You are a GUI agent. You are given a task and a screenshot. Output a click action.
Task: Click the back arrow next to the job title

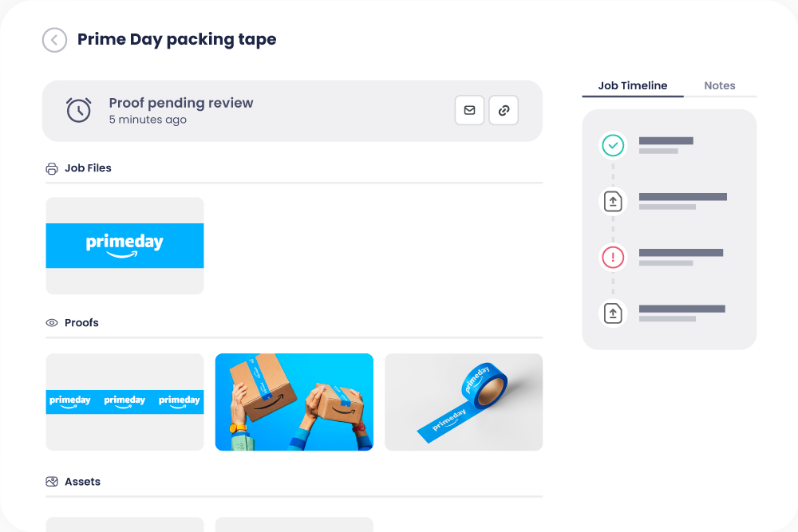pos(54,40)
